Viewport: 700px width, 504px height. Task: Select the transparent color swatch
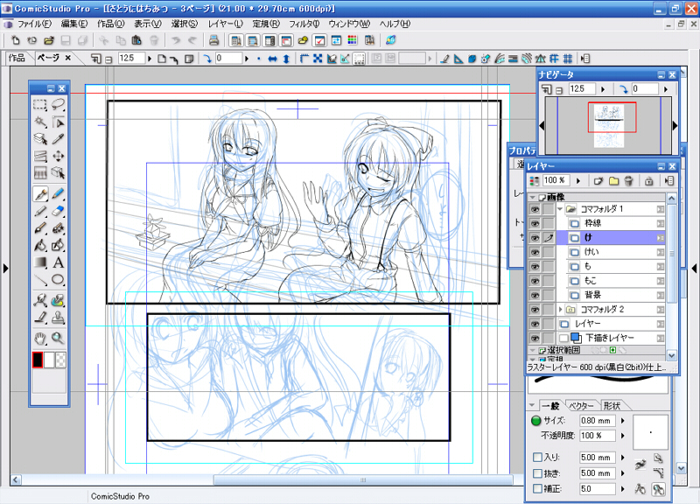pos(60,360)
